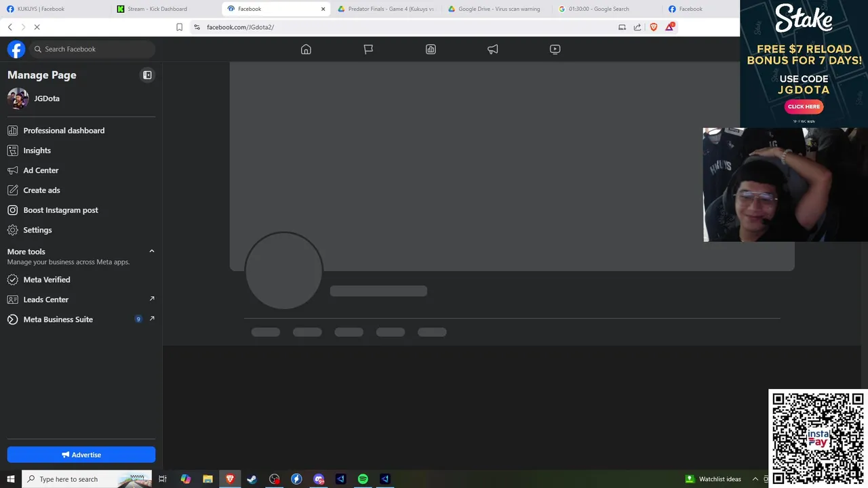Image resolution: width=868 pixels, height=488 pixels.
Task: Click the Watchlist ideas taskbar widget
Action: pos(713,479)
